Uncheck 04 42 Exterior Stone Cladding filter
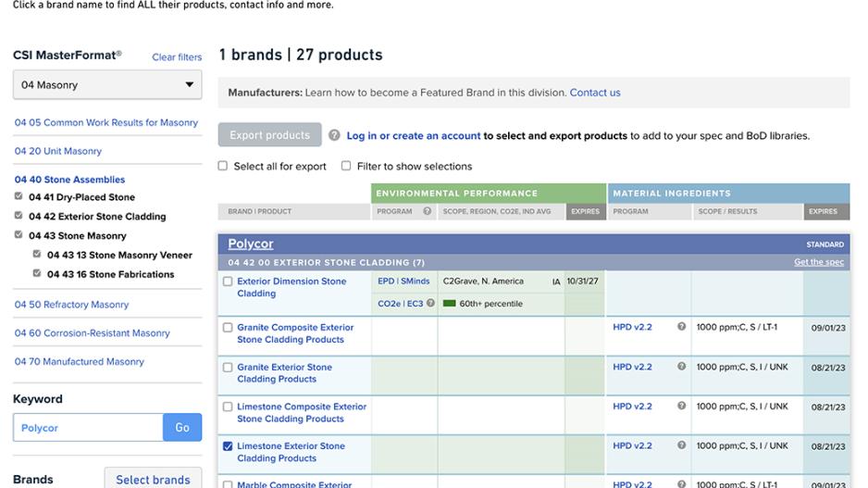Screen dimensions: 868x488 click(19, 216)
